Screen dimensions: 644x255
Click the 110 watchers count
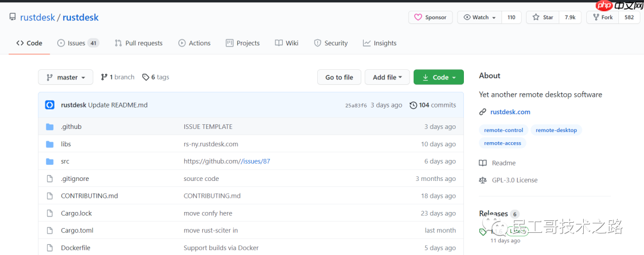(512, 17)
